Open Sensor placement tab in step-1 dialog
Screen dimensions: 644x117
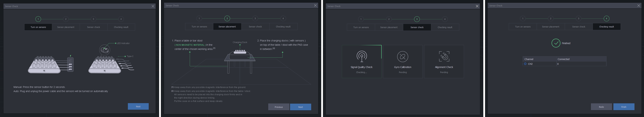[66, 27]
